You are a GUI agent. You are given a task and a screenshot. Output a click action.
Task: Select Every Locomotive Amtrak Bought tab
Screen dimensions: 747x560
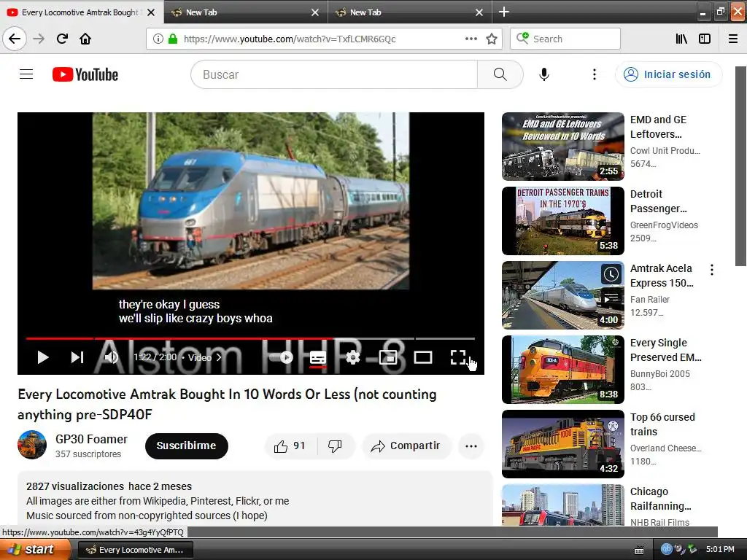80,12
